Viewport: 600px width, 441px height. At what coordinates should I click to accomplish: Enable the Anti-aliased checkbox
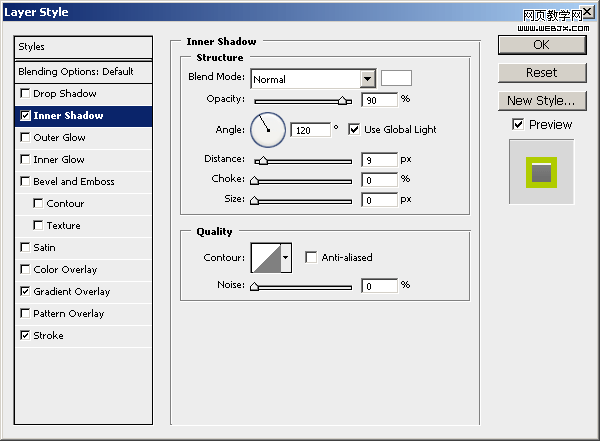(311, 257)
